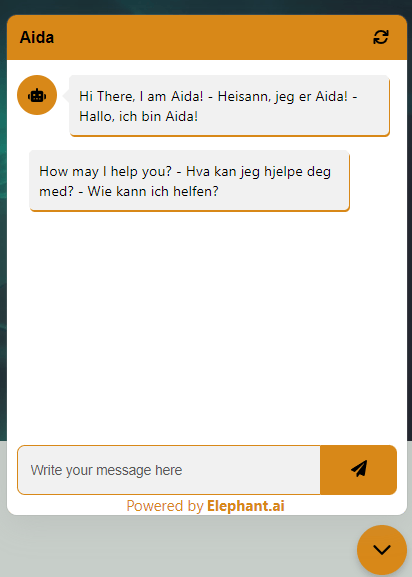Restart the chat with the refresh icon
The width and height of the screenshot is (412, 577).
[x=381, y=37]
